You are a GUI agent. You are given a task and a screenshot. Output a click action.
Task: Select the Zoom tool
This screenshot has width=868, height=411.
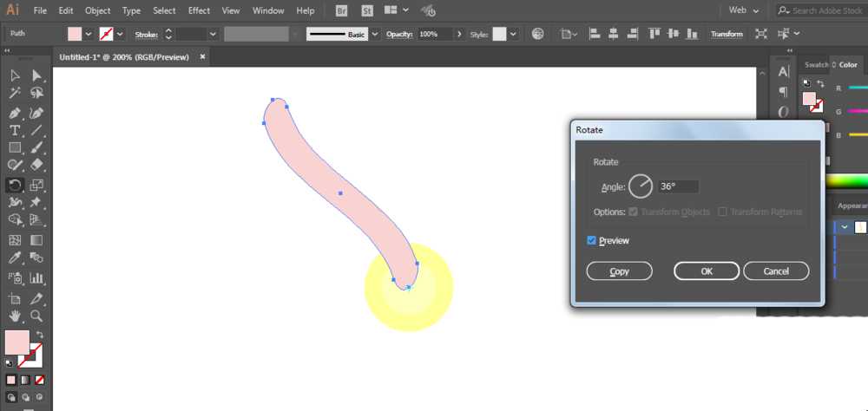(x=36, y=316)
